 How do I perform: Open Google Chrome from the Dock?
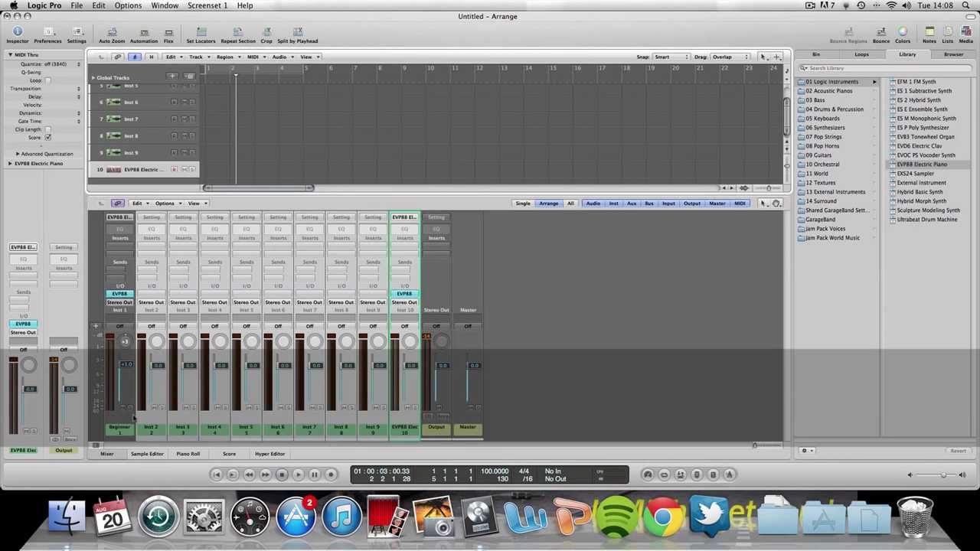pyautogui.click(x=663, y=517)
